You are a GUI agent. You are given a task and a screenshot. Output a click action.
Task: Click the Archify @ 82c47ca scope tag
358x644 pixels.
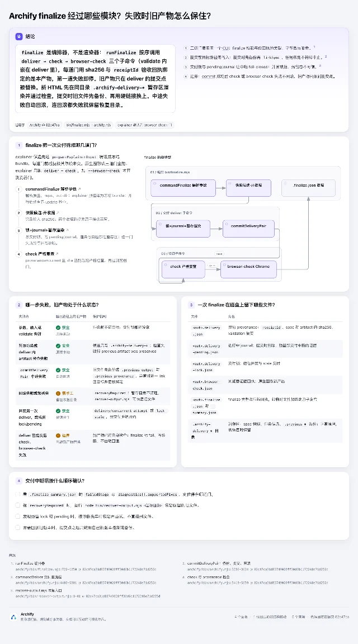(44, 125)
